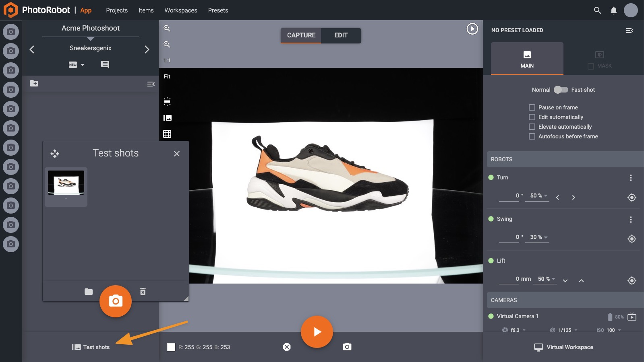This screenshot has width=644, height=362.
Task: Switch to the EDIT tab
Action: 341,35
